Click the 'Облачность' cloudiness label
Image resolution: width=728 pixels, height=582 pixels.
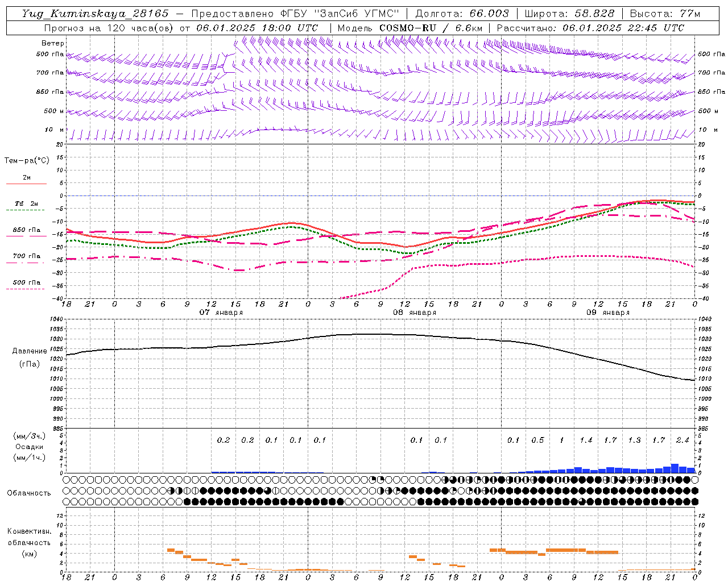tap(29, 493)
